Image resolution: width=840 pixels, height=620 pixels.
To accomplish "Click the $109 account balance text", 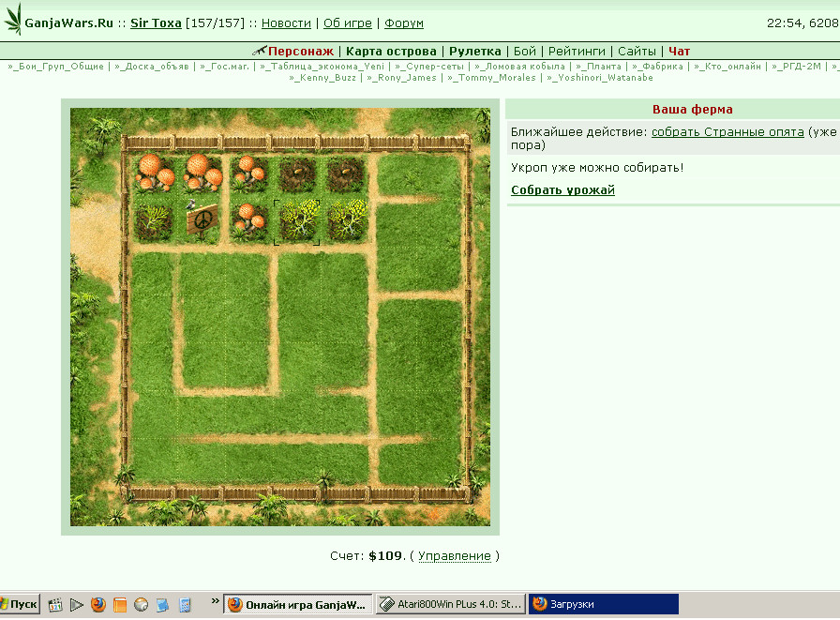I will pos(385,556).
